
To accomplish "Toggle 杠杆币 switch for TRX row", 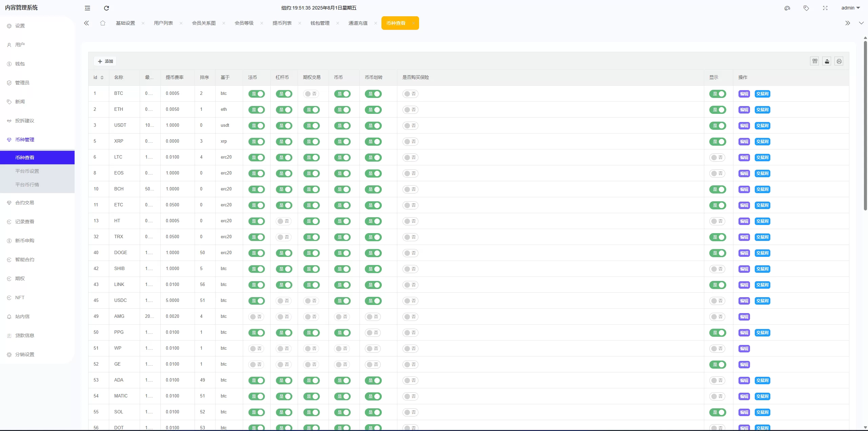I will [x=283, y=237].
